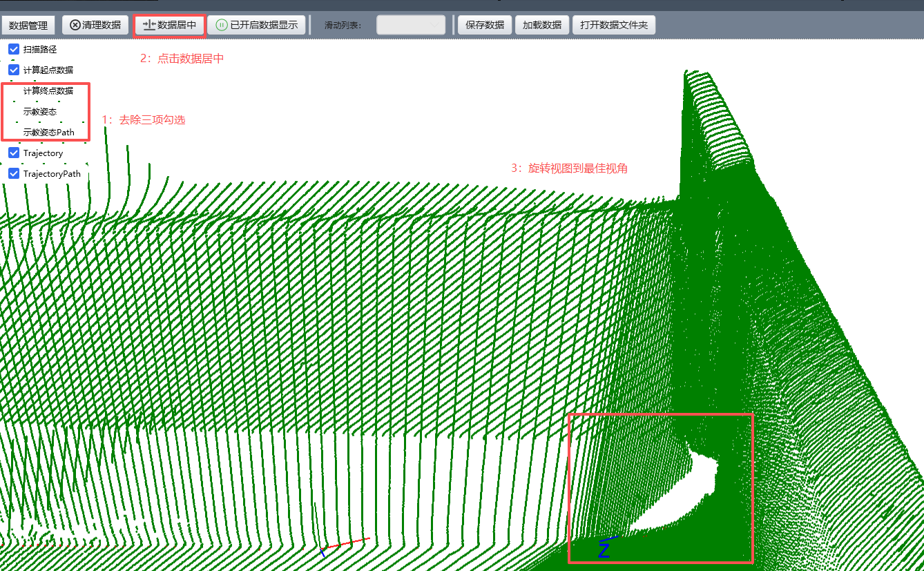Disable the Trajectory checkbox
924x571 pixels.
click(14, 153)
